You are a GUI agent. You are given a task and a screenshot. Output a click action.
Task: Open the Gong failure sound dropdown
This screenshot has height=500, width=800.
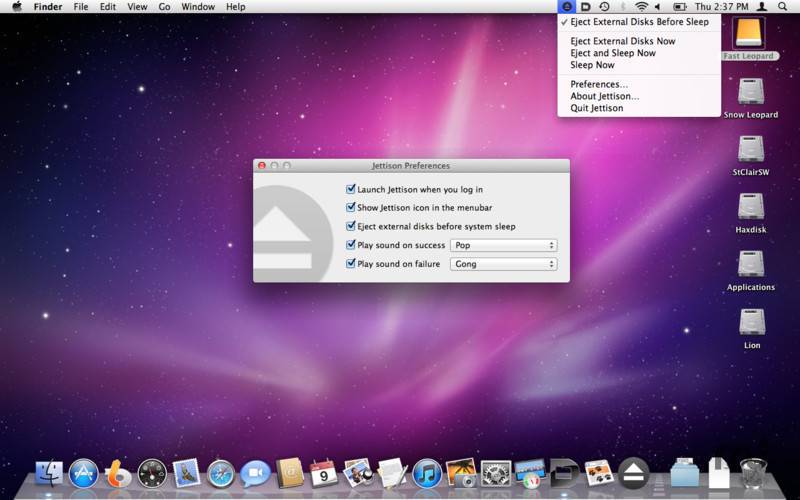(x=504, y=264)
